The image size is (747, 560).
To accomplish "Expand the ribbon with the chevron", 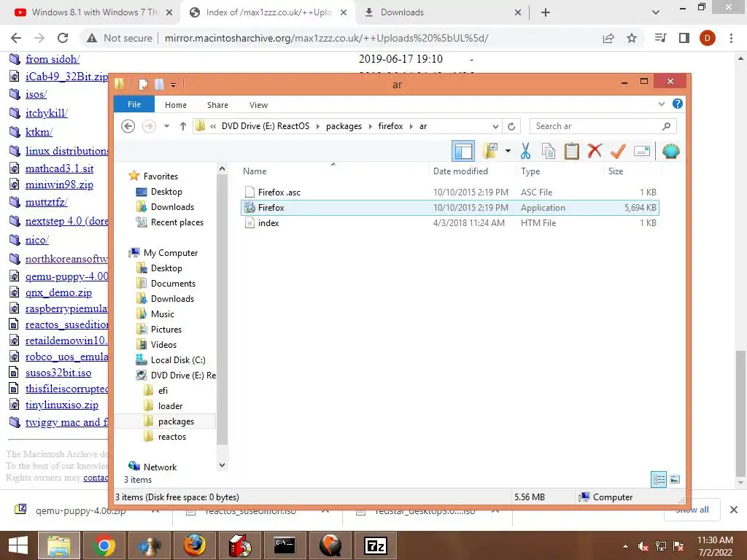I will point(661,104).
